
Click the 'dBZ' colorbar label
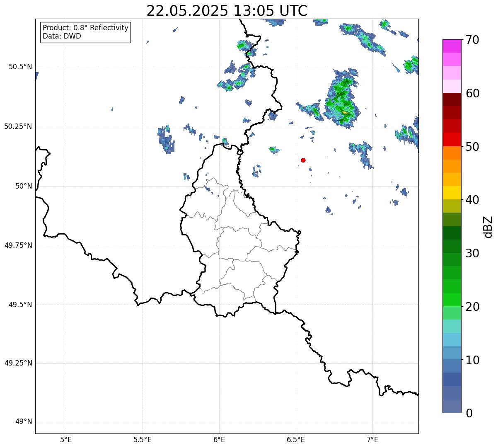tap(488, 227)
